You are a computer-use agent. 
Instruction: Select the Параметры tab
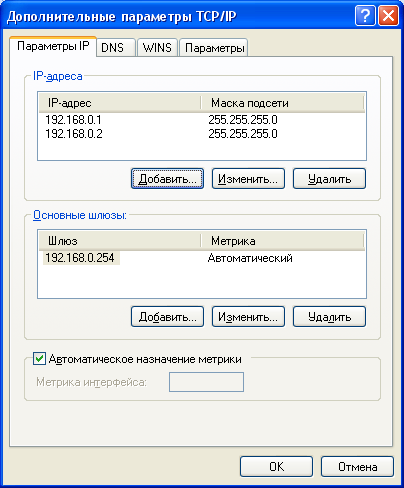(214, 47)
